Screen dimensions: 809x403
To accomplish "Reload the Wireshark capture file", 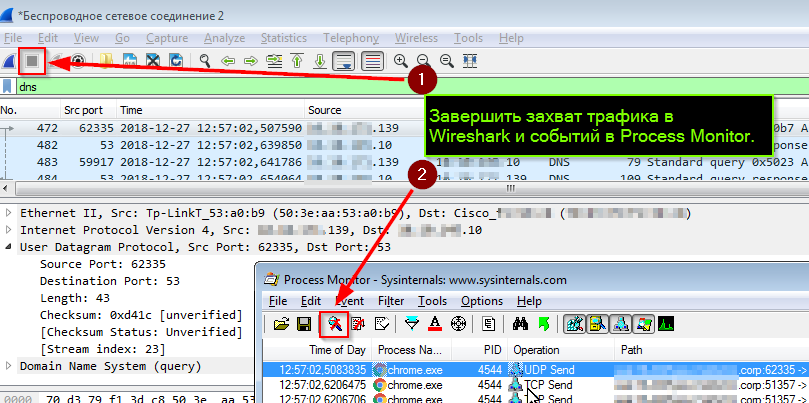I will pyautogui.click(x=176, y=61).
